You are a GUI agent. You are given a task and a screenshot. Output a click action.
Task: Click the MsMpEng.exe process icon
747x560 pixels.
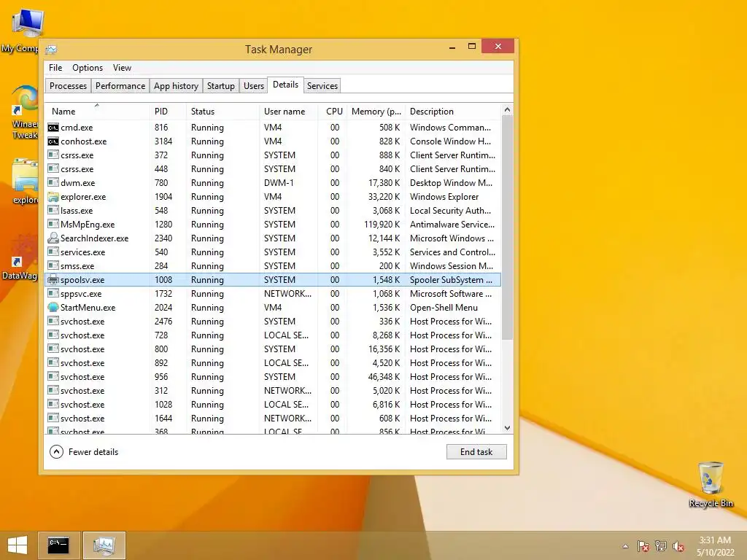[53, 225]
